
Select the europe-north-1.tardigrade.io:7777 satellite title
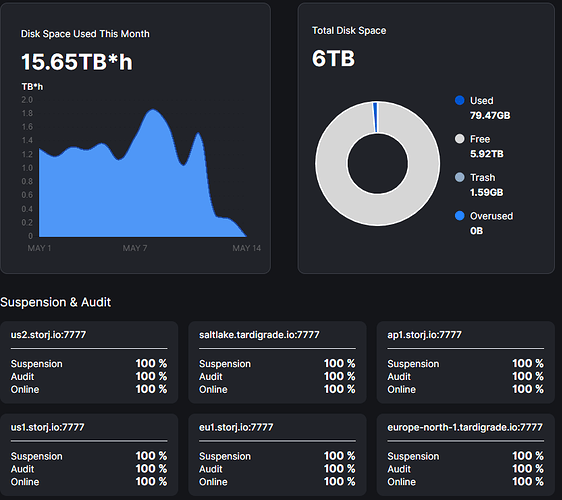(465, 427)
